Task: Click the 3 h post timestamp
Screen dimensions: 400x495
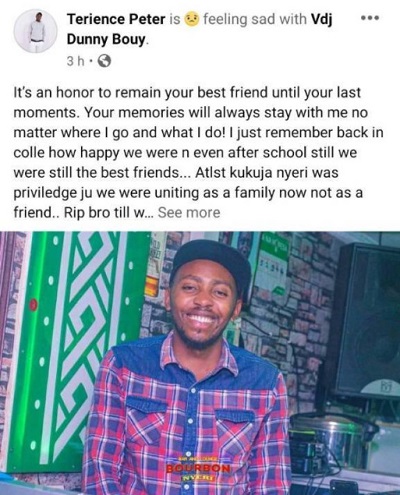Action: (75, 61)
